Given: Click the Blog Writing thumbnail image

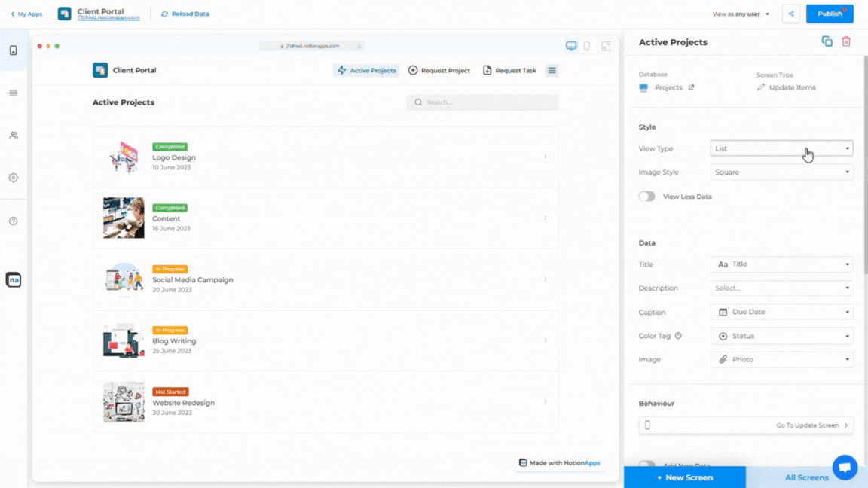Looking at the screenshot, I should tap(124, 340).
